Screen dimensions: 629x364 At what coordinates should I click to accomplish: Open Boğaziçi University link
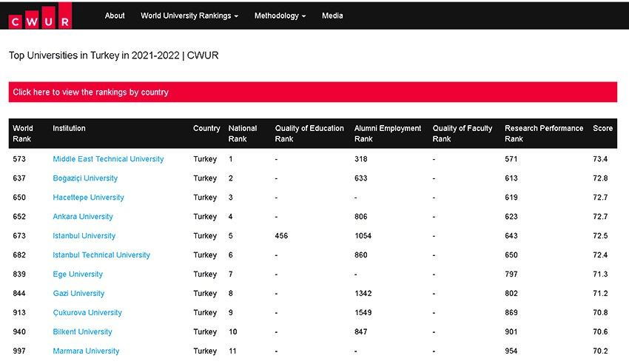pos(85,178)
